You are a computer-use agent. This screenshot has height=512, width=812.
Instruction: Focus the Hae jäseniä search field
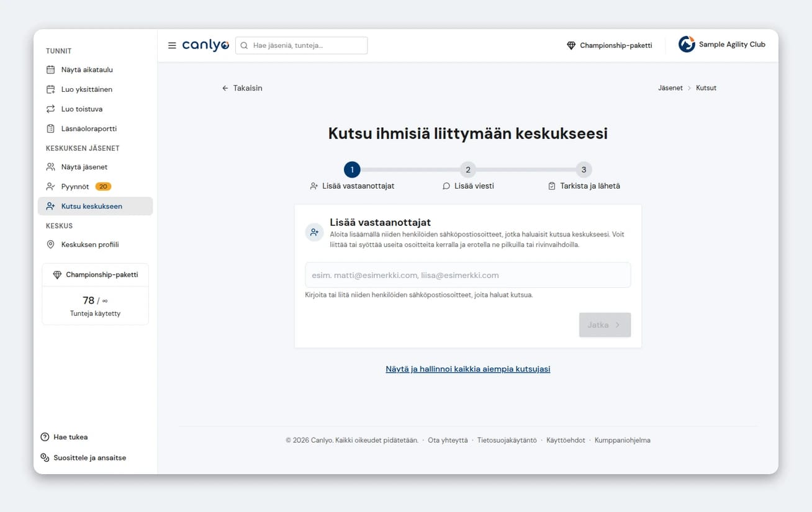coord(301,45)
